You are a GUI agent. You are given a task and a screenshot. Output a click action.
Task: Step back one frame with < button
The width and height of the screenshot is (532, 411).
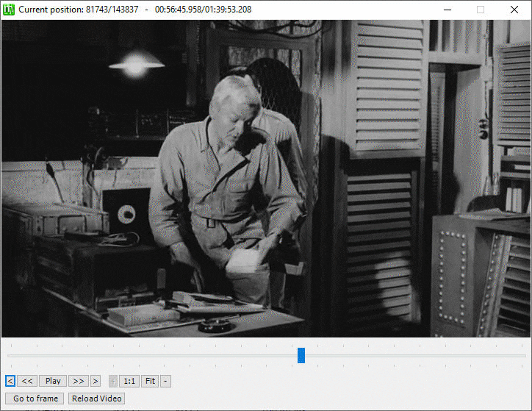10,381
